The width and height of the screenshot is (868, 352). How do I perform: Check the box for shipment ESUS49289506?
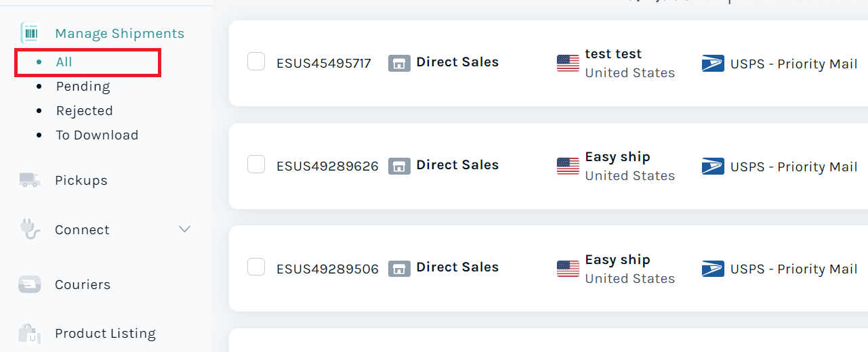click(x=256, y=267)
